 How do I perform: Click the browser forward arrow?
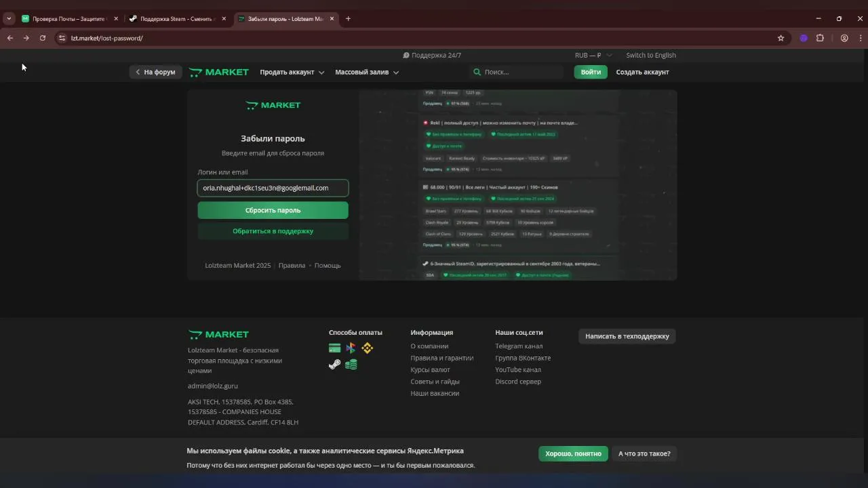[x=26, y=38]
